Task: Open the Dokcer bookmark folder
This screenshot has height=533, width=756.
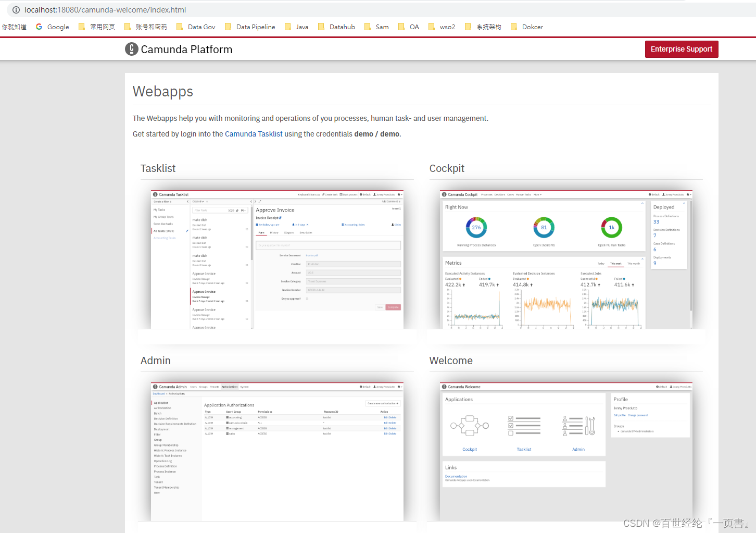Action: [x=527, y=27]
